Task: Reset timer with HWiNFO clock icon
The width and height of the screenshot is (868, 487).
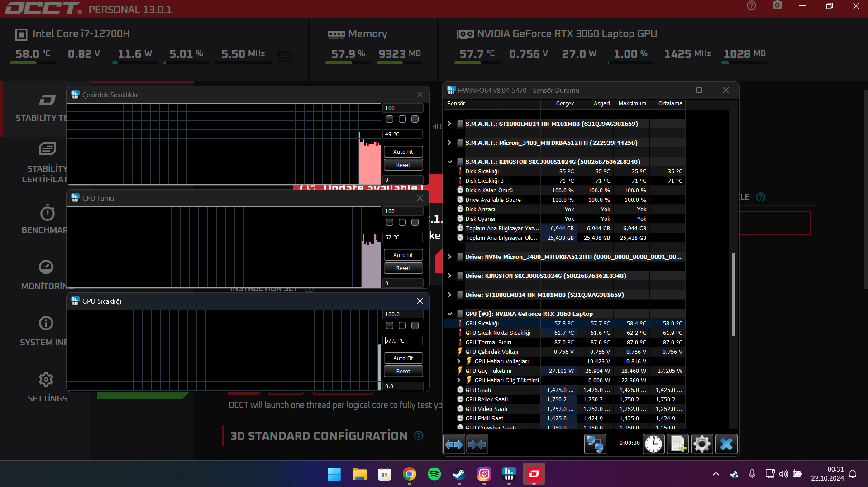Action: click(x=653, y=444)
